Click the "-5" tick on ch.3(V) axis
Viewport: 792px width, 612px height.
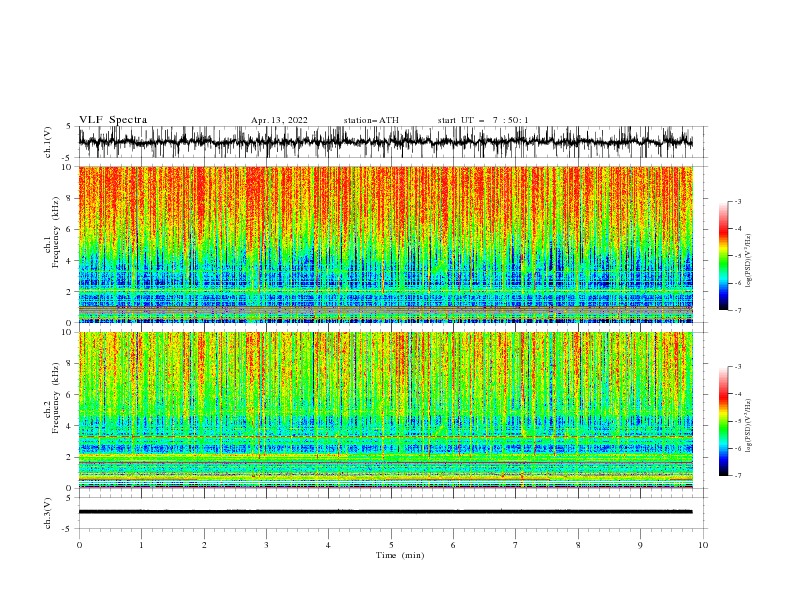click(67, 529)
